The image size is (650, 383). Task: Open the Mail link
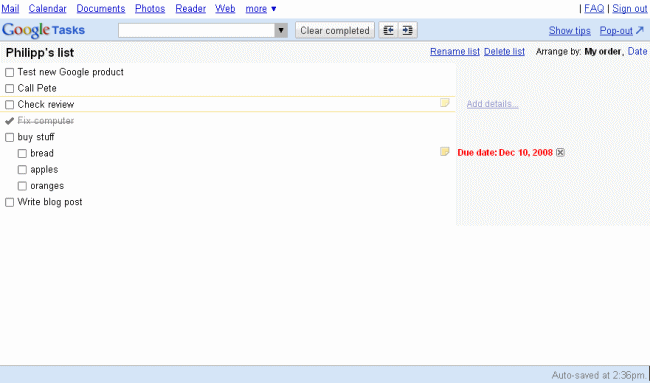pos(10,9)
